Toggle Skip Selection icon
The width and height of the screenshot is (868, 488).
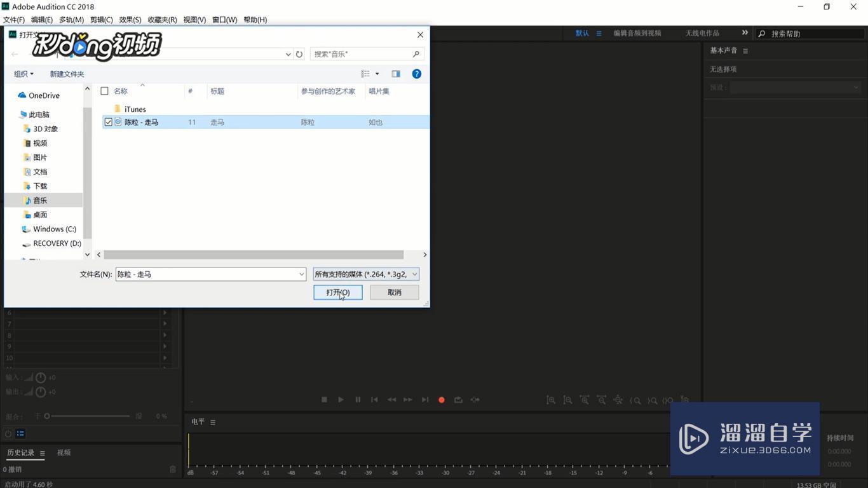475,400
